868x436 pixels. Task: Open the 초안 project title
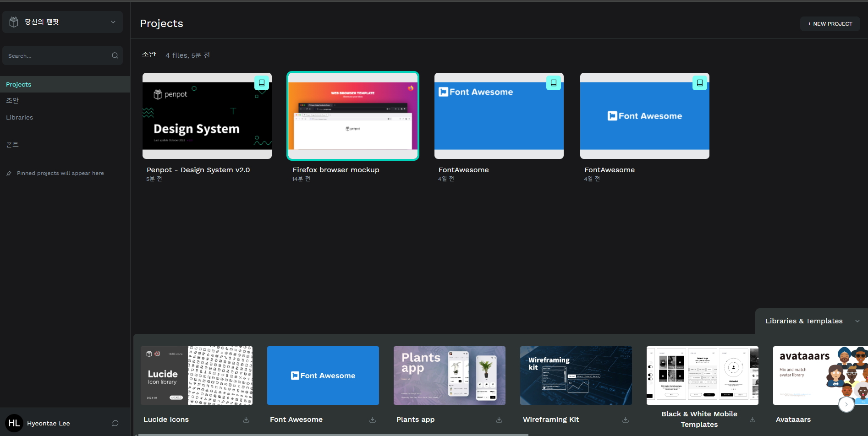coord(149,54)
